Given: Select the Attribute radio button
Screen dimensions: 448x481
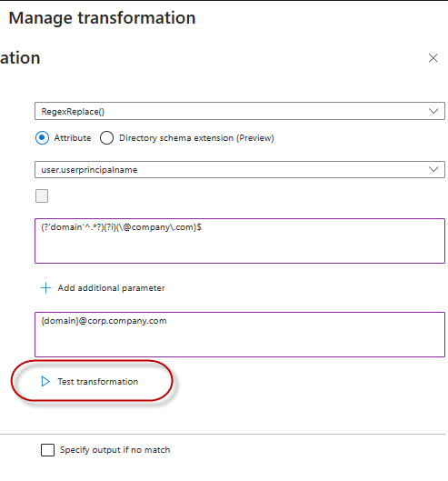Looking at the screenshot, I should click(42, 137).
